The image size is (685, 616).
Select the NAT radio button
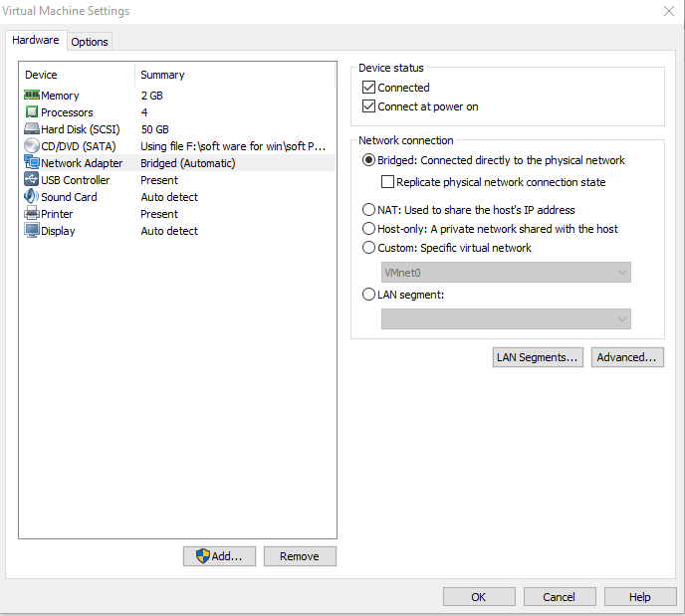point(368,210)
